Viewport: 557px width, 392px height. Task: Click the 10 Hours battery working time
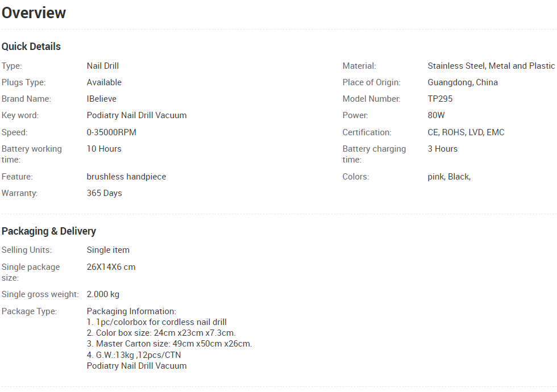pos(104,149)
